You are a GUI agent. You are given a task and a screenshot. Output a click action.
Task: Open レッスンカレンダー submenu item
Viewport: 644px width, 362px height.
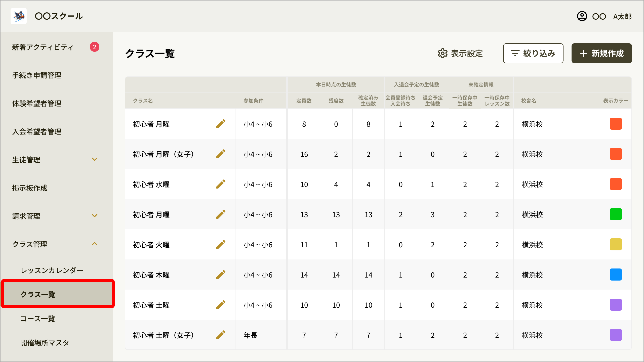[52, 270]
